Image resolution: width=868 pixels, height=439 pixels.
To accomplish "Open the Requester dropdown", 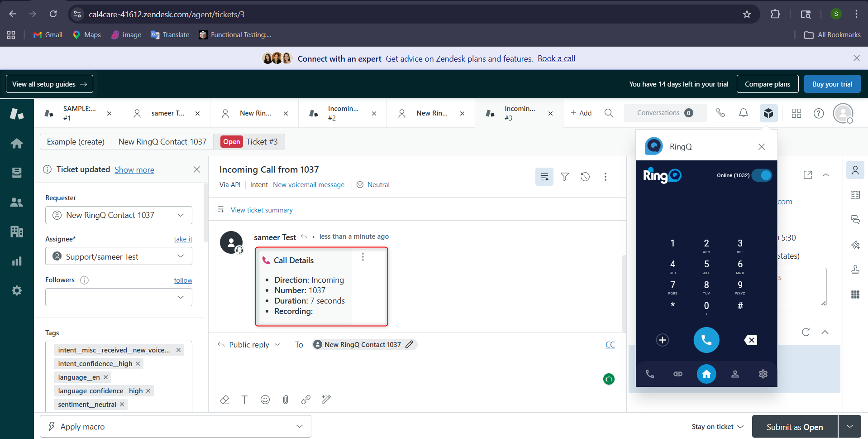I will 119,215.
